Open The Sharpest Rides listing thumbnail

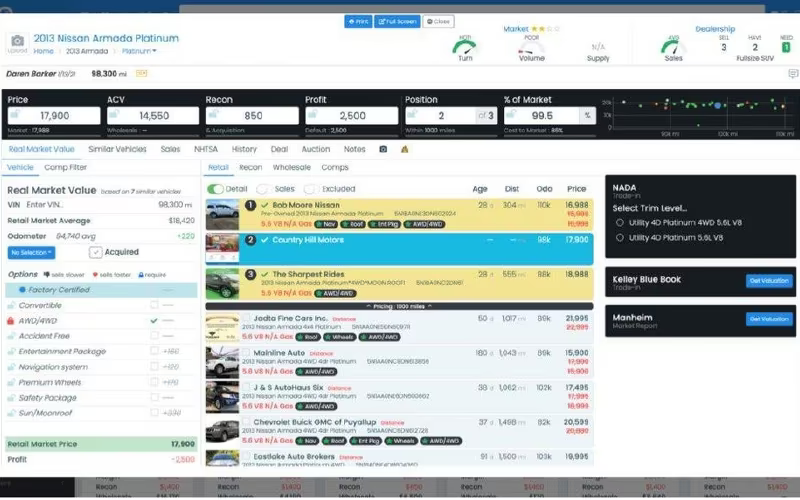222,283
